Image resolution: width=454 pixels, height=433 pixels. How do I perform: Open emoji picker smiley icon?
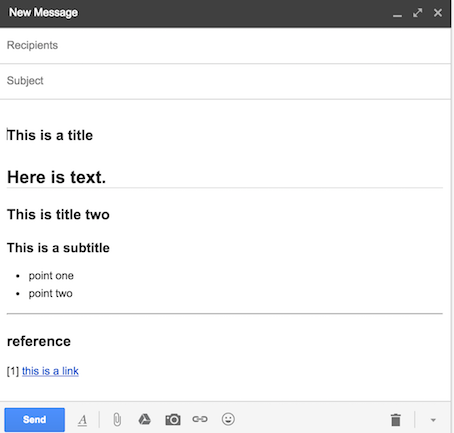228,419
